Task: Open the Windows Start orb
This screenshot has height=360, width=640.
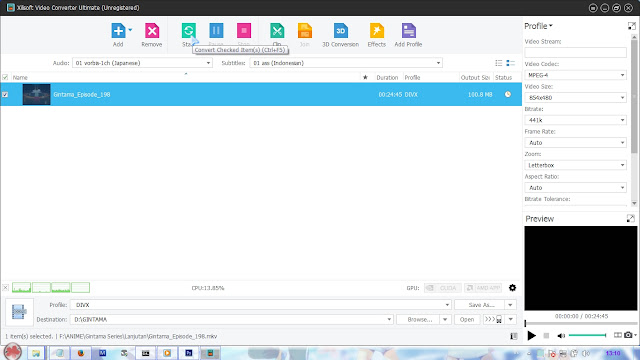Action: [x=13, y=352]
